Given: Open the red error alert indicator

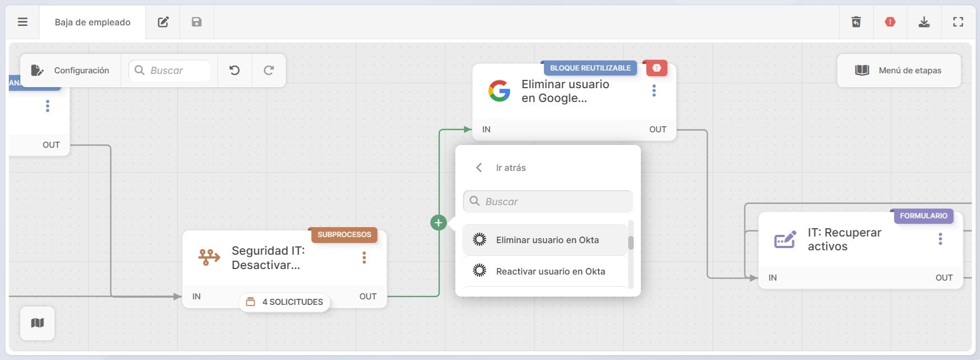Looking at the screenshot, I should pyautogui.click(x=890, y=22).
